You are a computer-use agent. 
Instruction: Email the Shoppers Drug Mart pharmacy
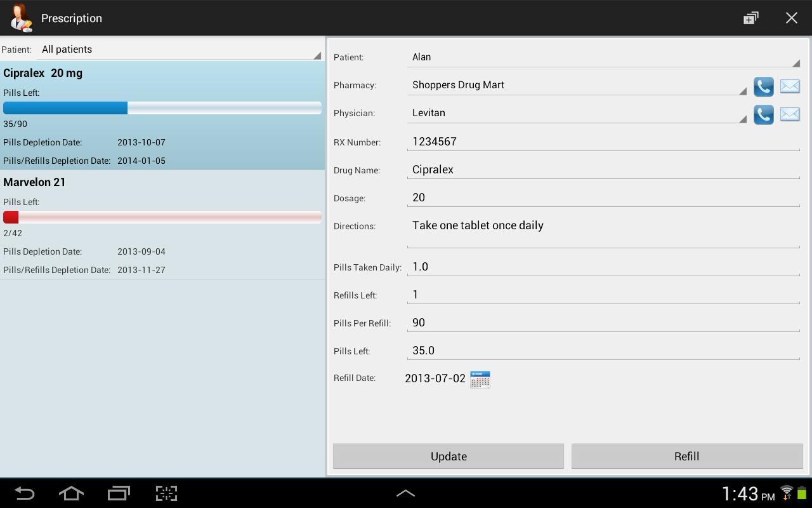[x=790, y=86]
